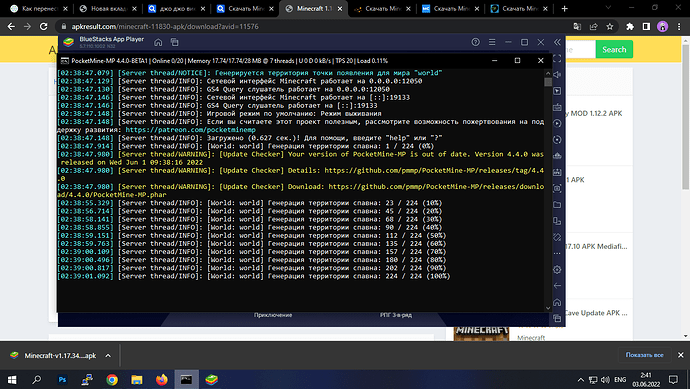Open Chrome profile avatar
This screenshot has width=690, height=389.
click(x=662, y=26)
